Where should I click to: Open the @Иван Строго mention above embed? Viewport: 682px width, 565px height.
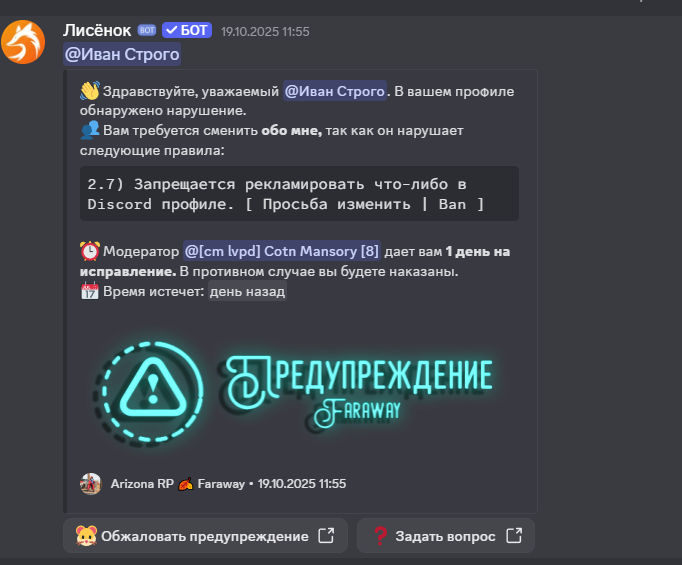[x=122, y=54]
